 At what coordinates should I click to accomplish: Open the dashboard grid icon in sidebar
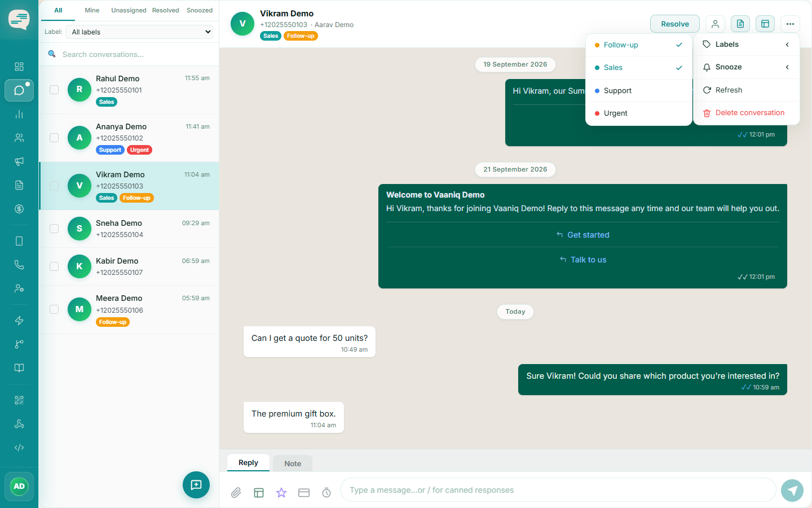19,67
